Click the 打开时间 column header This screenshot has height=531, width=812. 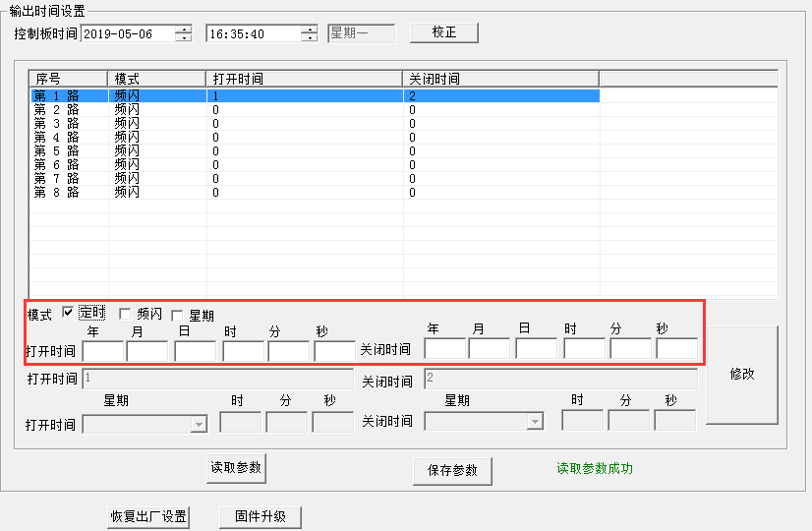pyautogui.click(x=305, y=79)
